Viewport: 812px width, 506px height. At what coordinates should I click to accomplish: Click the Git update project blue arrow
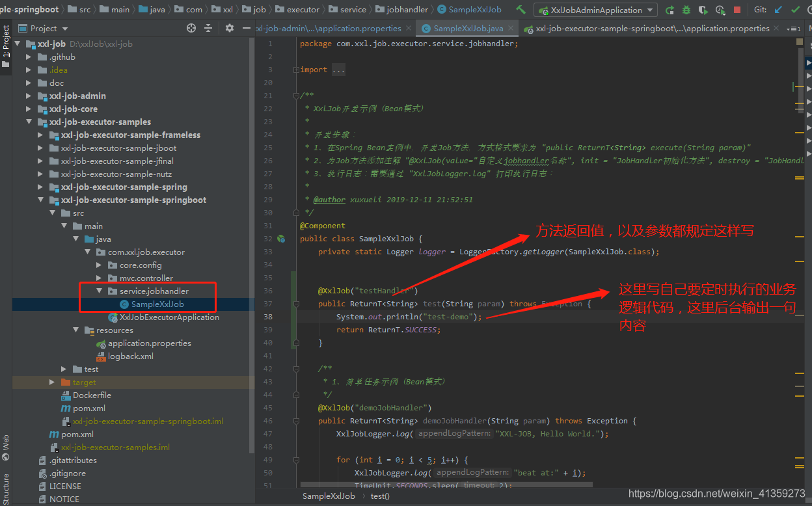tap(778, 10)
